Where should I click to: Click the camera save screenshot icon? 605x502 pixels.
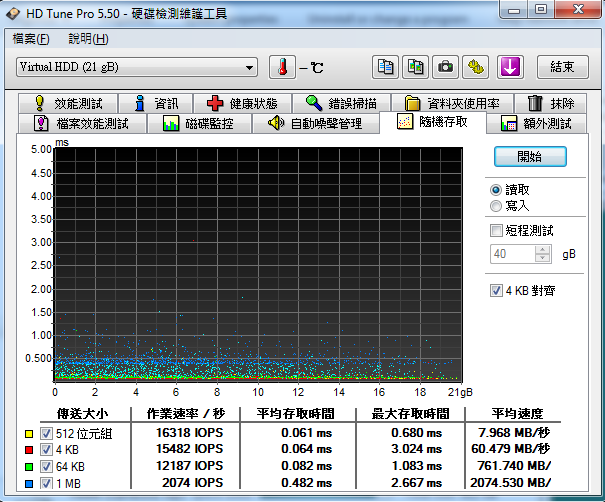click(445, 67)
